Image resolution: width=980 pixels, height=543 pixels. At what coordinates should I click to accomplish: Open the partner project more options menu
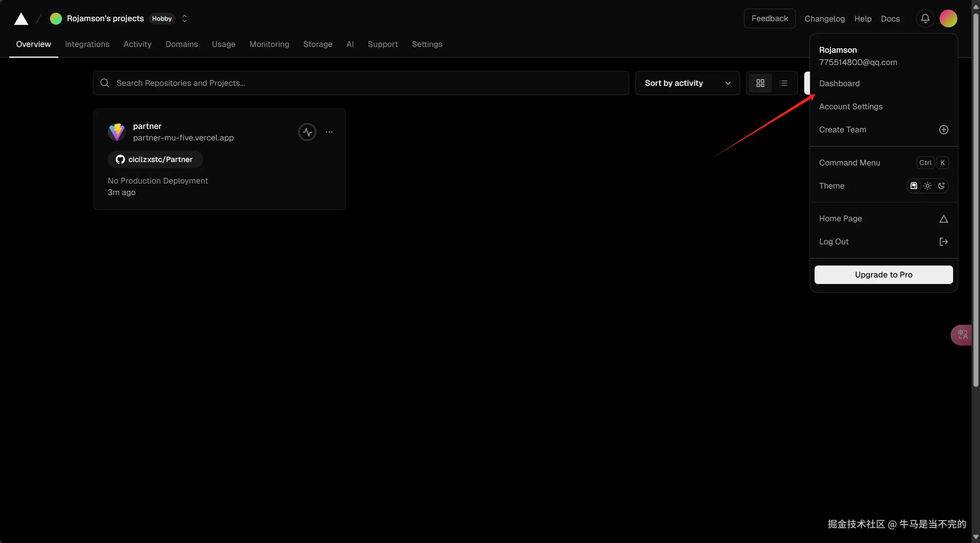click(x=329, y=132)
